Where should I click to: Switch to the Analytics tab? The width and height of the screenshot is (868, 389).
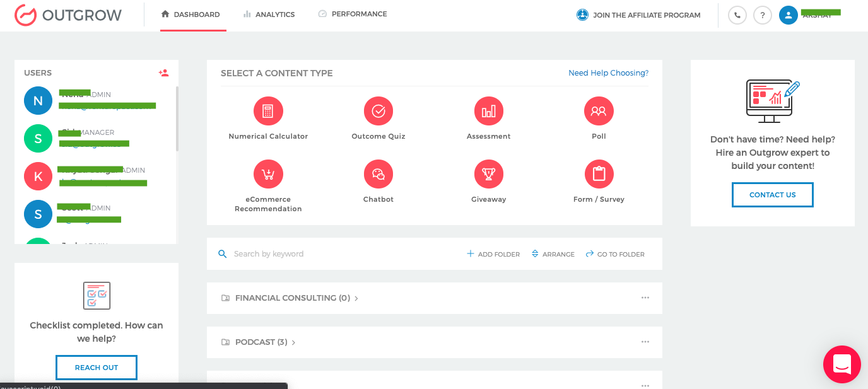[x=269, y=15]
